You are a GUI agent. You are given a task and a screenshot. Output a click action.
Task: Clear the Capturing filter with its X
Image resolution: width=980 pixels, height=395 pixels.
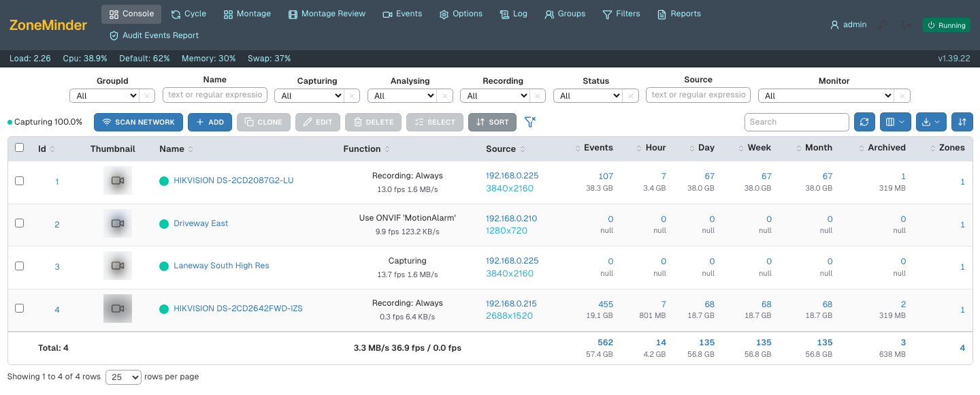(352, 96)
